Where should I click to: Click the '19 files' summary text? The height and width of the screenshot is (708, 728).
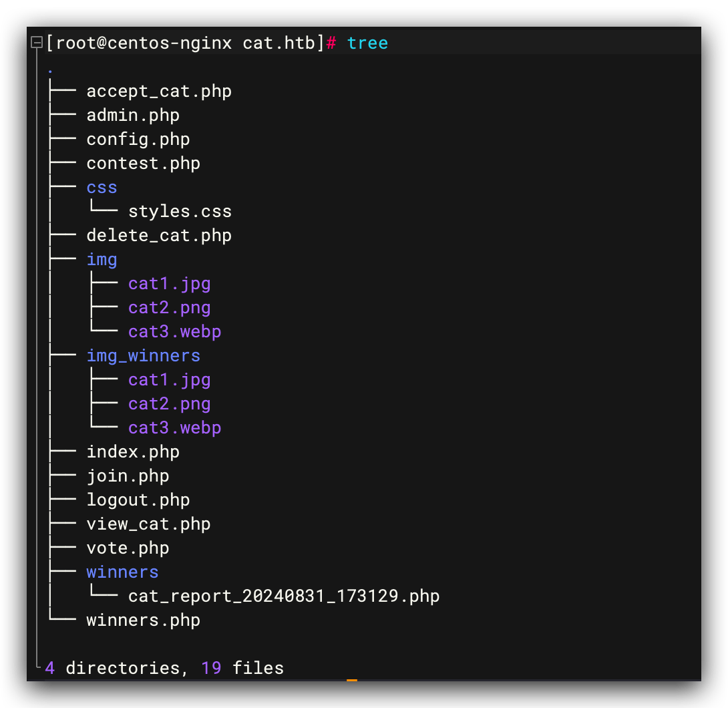click(242, 668)
